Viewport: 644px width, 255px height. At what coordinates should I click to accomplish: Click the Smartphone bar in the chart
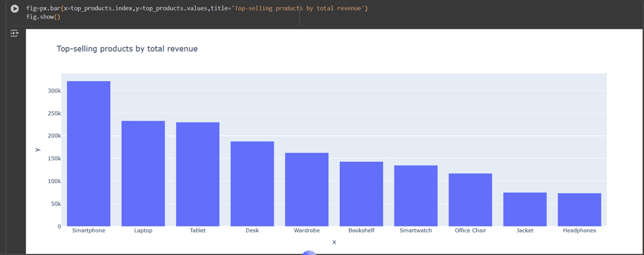(x=89, y=153)
